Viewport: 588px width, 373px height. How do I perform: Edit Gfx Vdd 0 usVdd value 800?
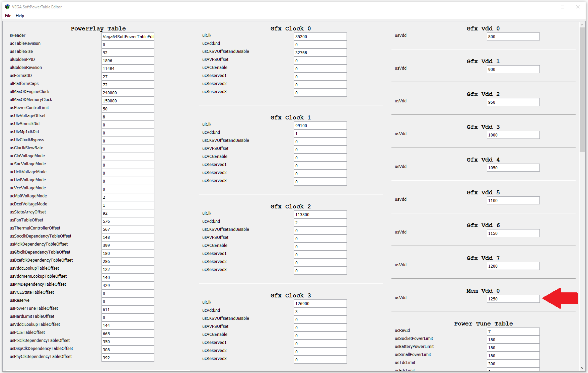click(513, 36)
